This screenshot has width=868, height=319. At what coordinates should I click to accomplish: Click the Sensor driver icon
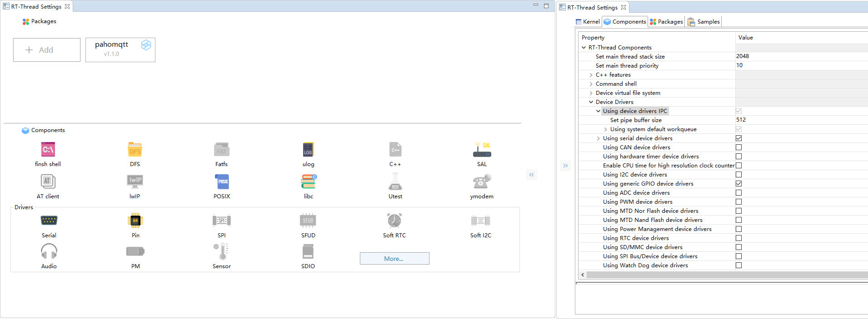pyautogui.click(x=222, y=251)
